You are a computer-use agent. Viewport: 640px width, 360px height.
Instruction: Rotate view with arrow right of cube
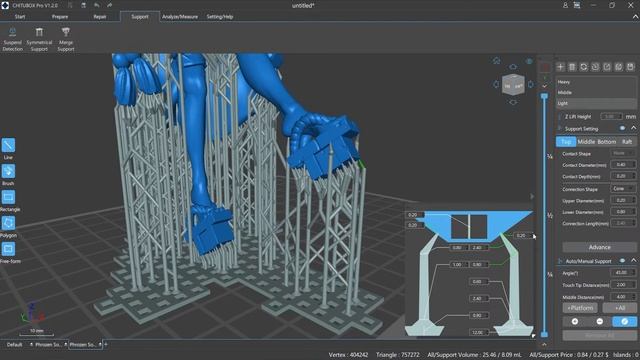pyautogui.click(x=531, y=84)
